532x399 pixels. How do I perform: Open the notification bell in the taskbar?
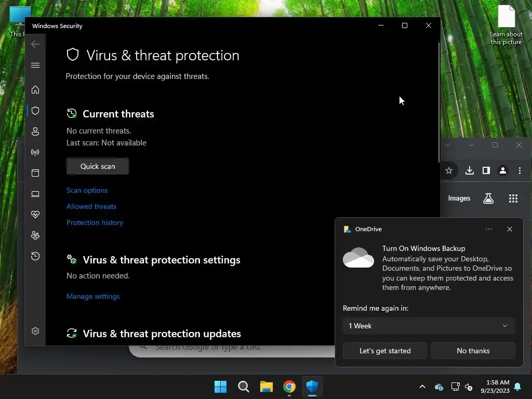[x=518, y=387]
